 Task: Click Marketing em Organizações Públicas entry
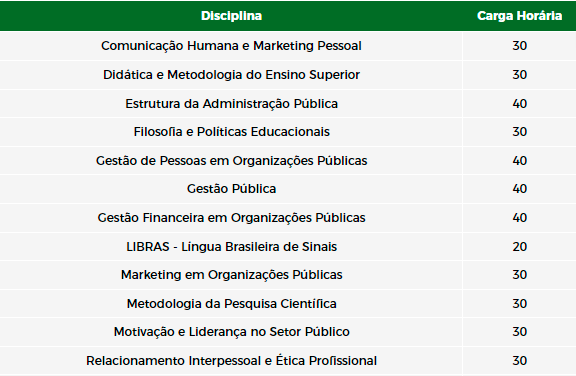(x=231, y=275)
